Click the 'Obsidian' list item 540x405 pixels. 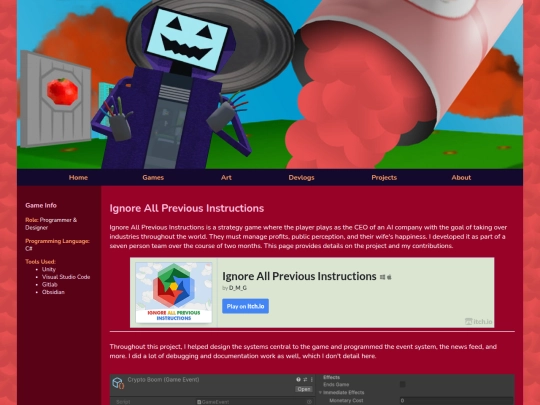pos(53,292)
